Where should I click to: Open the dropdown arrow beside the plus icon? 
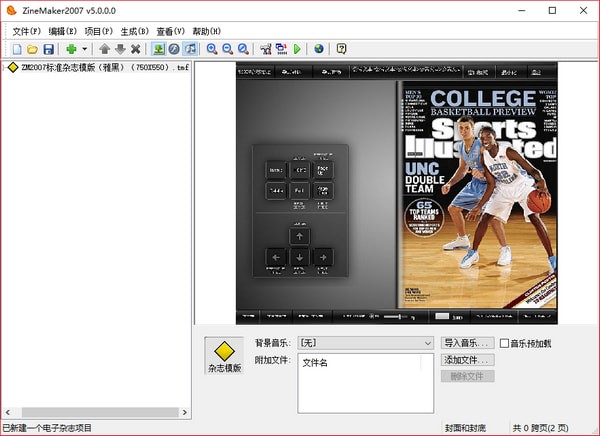pos(85,49)
